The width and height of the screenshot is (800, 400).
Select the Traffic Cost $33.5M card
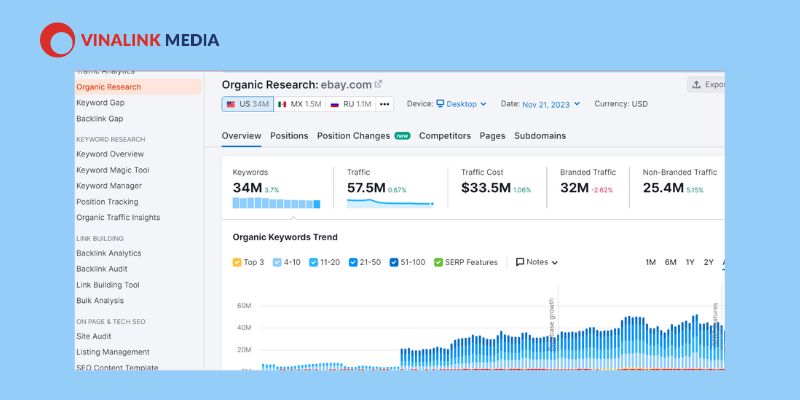[x=496, y=187]
